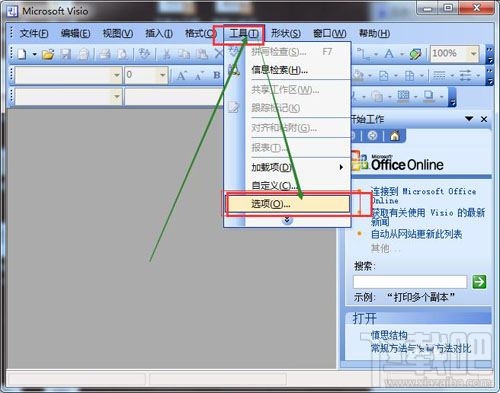The width and height of the screenshot is (500, 393).
Task: Open standard toolbar options arrow beside zoom
Action: [x=489, y=55]
